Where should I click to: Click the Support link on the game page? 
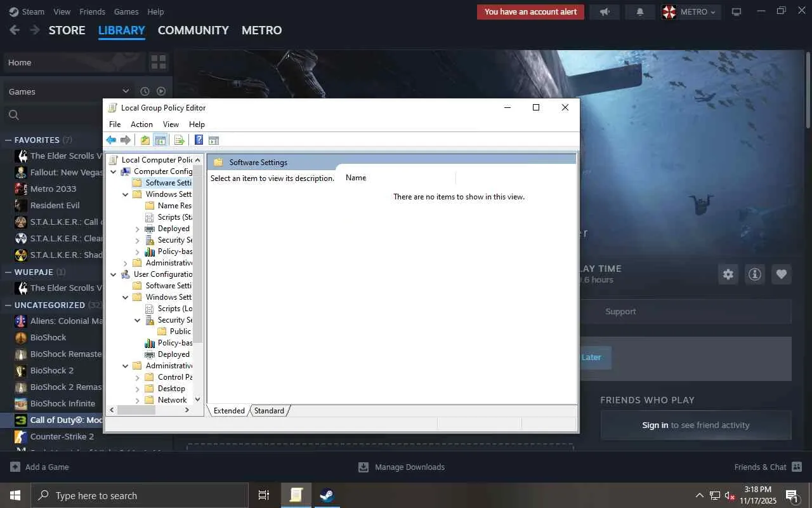(620, 312)
